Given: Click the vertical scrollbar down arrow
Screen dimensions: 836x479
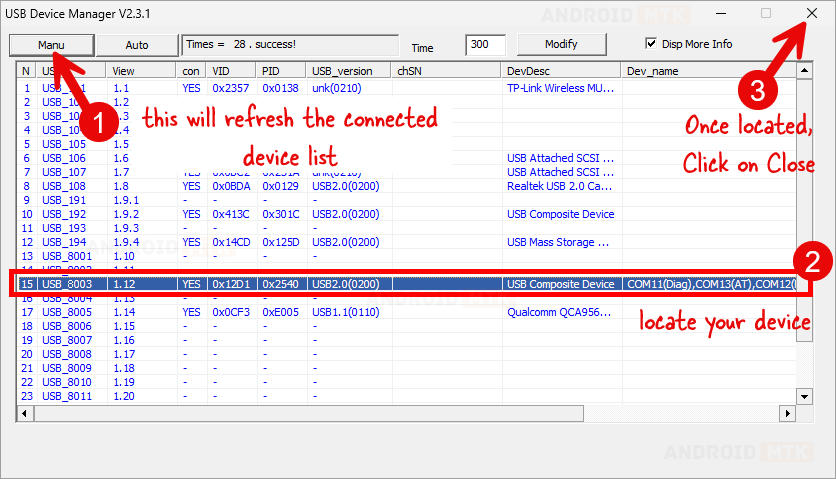Looking at the screenshot, I should click(805, 396).
